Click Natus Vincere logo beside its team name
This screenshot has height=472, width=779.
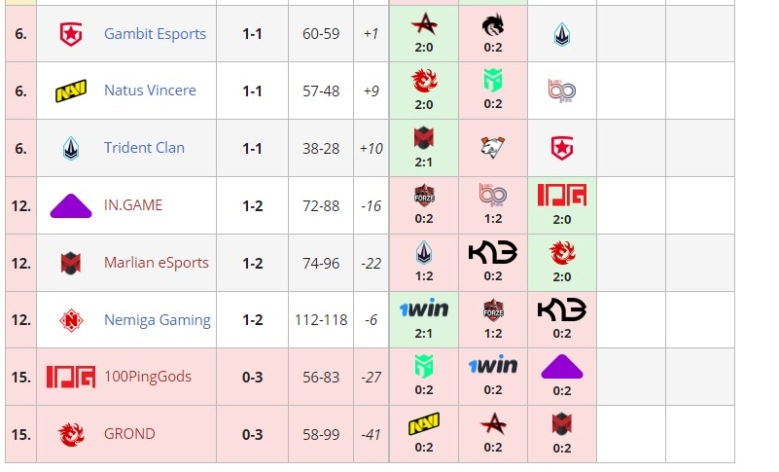(70, 91)
